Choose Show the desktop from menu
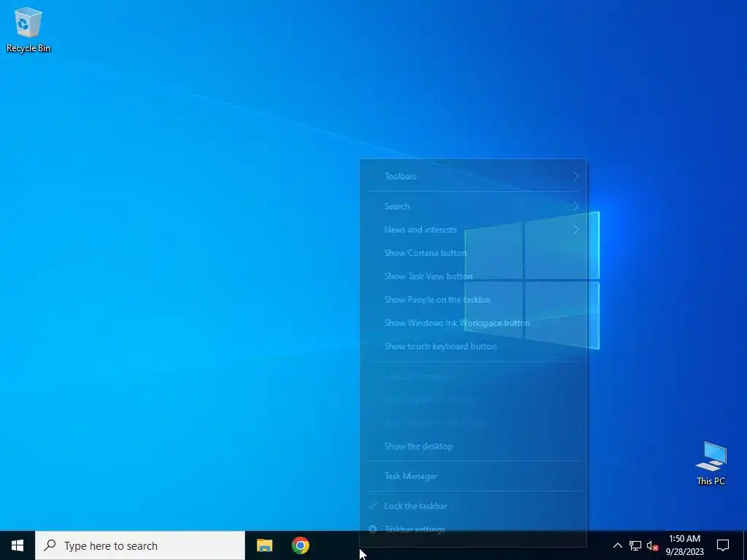 click(x=473, y=446)
